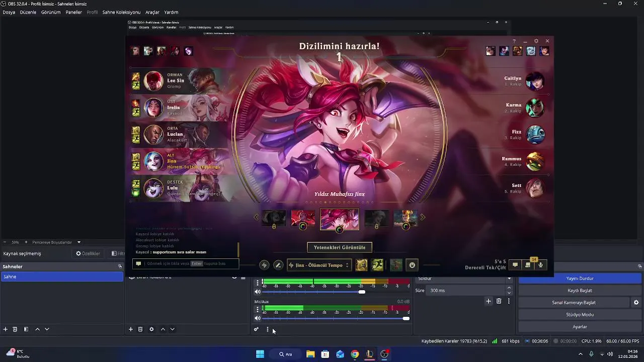The height and width of the screenshot is (362, 644).
Task: Toggle the voice microphone icon in the League client
Action: click(x=540, y=265)
